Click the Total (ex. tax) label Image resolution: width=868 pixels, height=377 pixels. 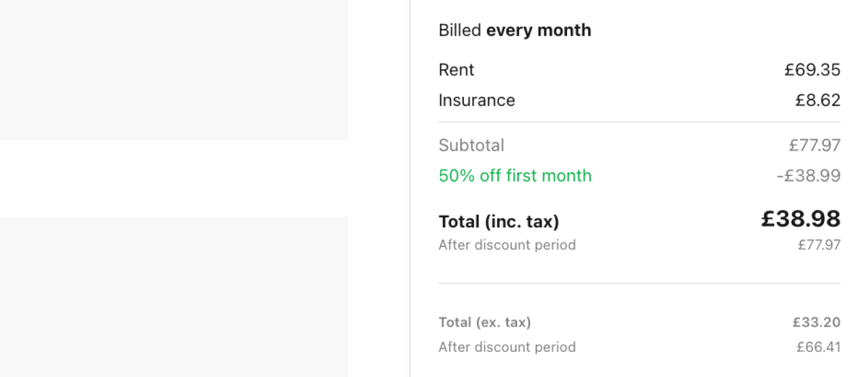[x=485, y=322]
